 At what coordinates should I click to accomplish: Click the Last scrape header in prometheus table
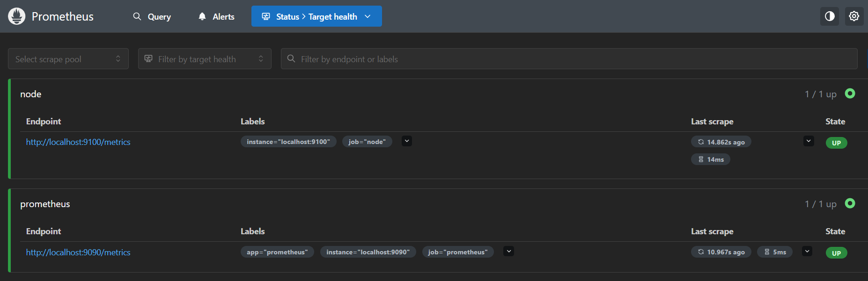[712, 231]
